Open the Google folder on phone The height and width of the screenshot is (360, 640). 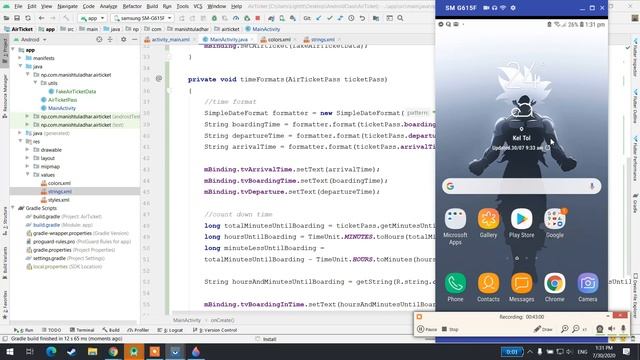554,223
